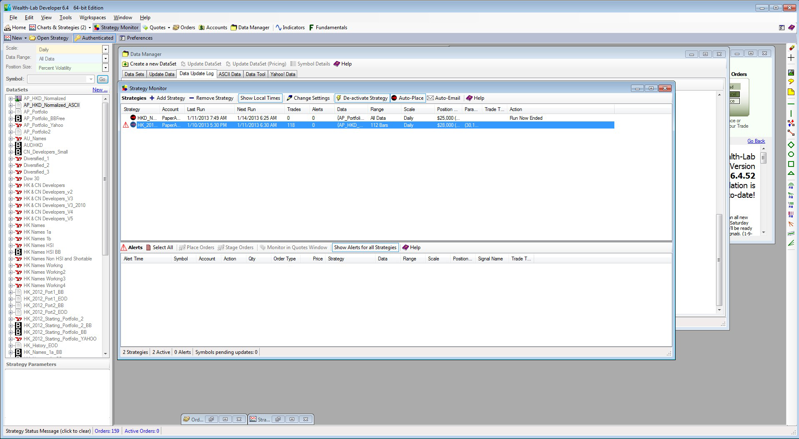Expand the Dow 30 dataset node
799x439 pixels.
coord(11,179)
